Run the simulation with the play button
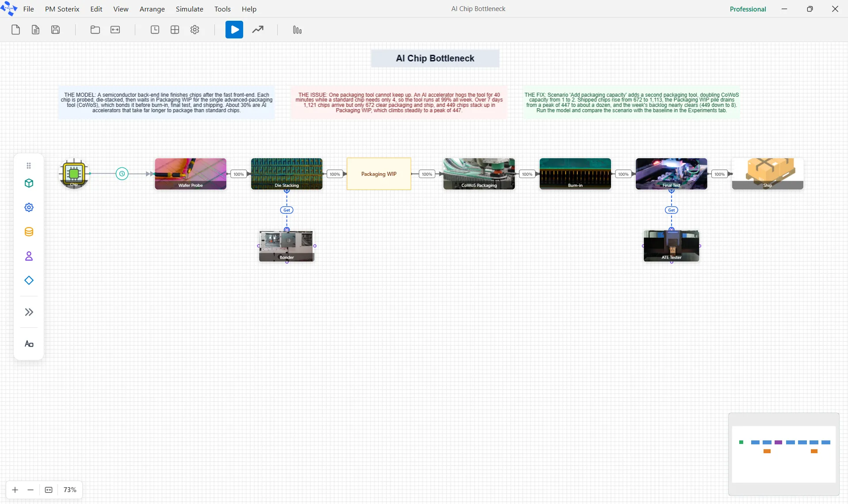Viewport: 848px width, 504px height. (234, 30)
